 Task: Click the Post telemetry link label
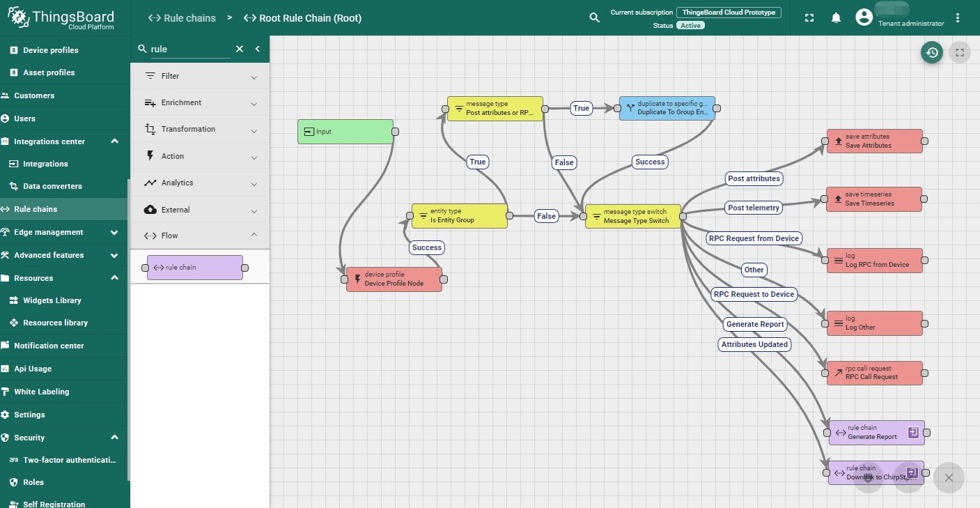point(753,208)
